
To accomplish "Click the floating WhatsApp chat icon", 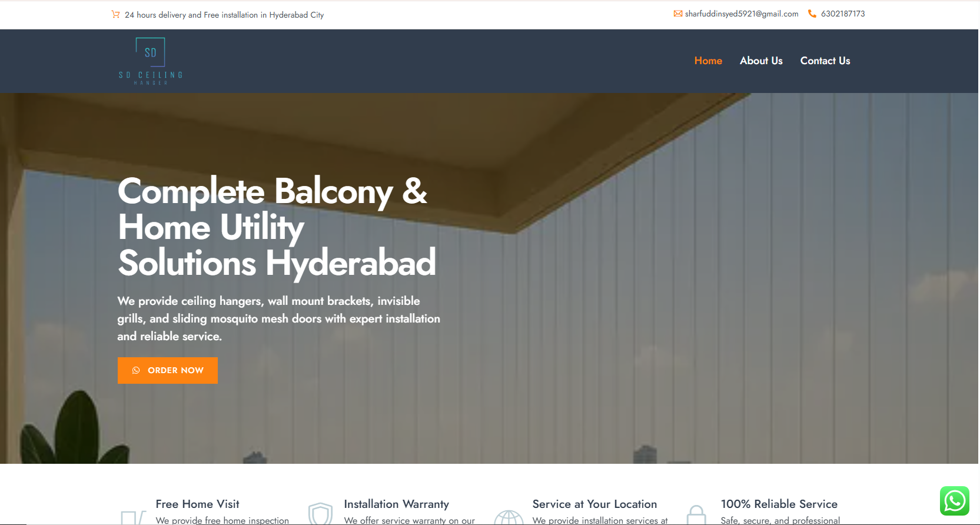I will click(955, 501).
